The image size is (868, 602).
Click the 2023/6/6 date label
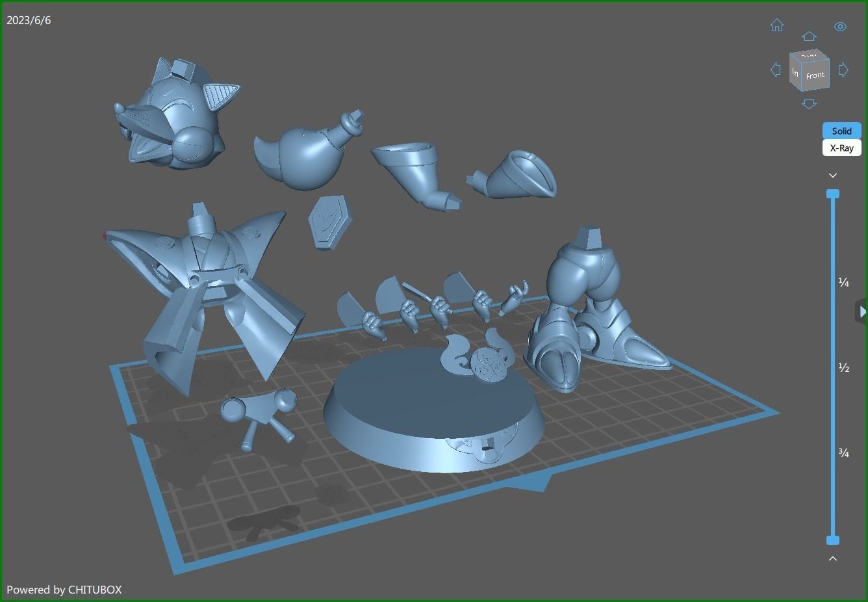point(29,20)
